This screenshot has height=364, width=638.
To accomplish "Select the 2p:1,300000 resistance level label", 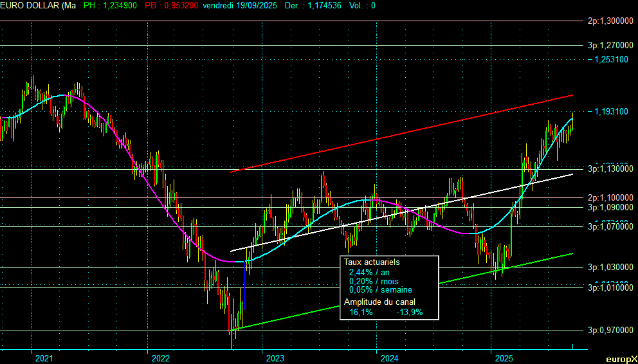I will point(610,21).
